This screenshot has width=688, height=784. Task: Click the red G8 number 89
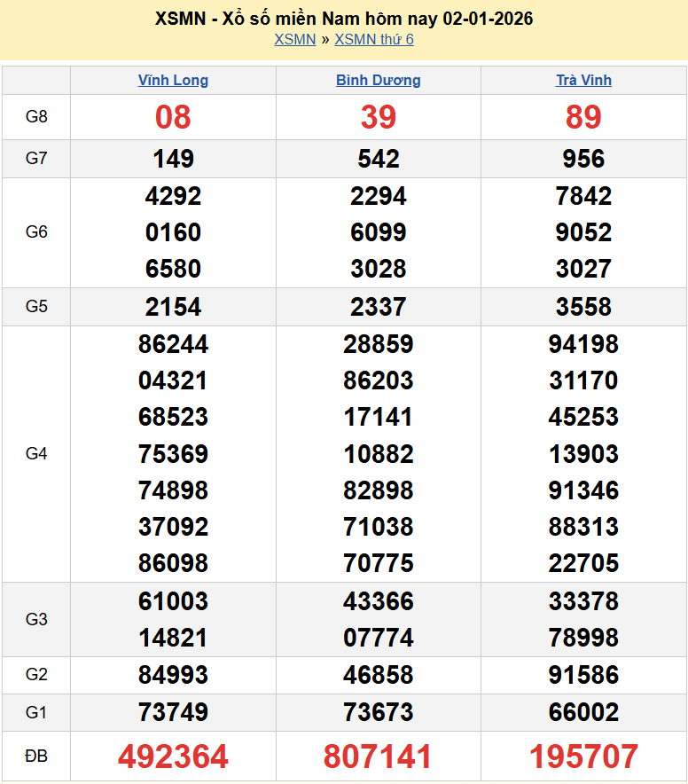(x=583, y=116)
